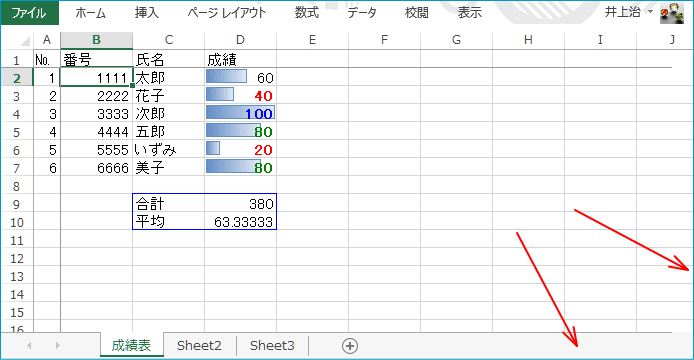694x360 pixels.
Task: Select the red score cell 40
Action: click(x=240, y=96)
